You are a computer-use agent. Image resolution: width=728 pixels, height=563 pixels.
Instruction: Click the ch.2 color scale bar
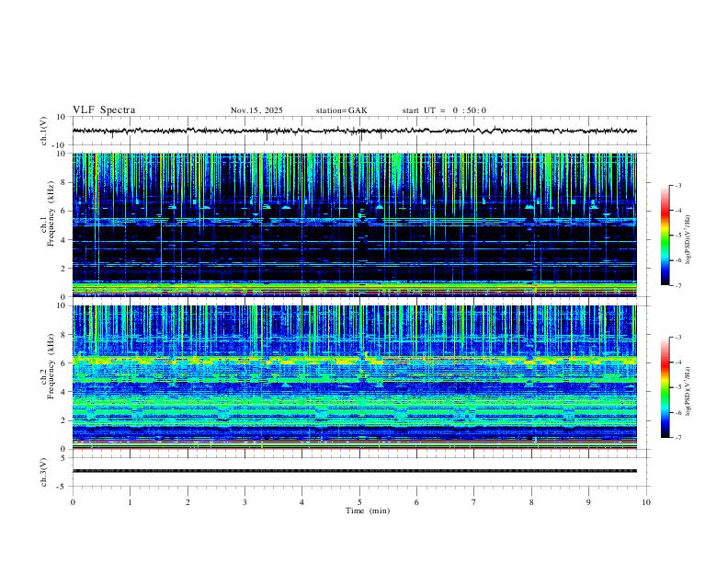[665, 387]
